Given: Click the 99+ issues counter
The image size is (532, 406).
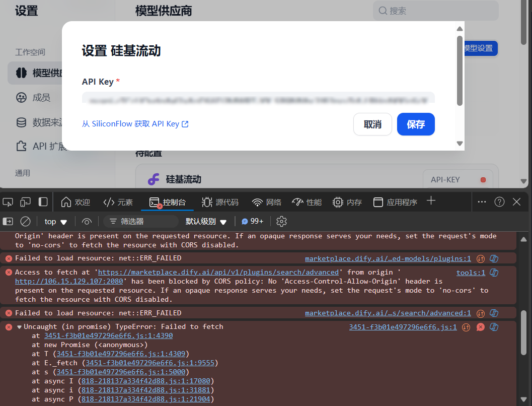Looking at the screenshot, I should click(x=253, y=221).
